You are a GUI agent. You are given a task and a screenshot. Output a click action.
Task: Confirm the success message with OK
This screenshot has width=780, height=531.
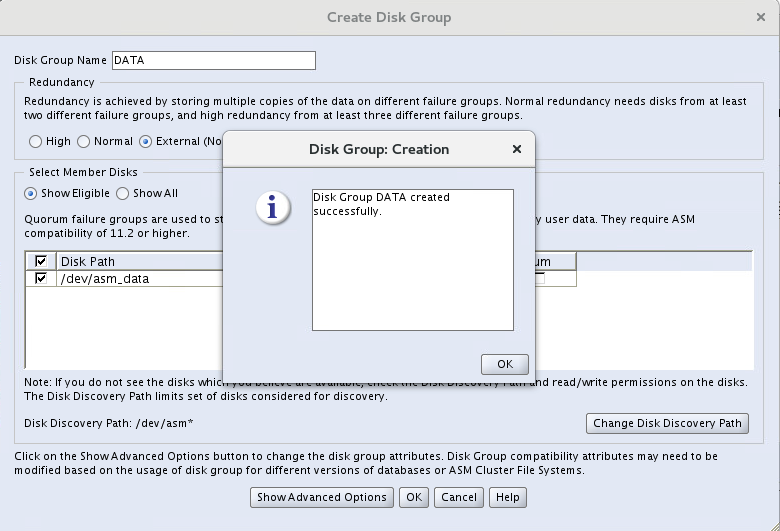(504, 364)
